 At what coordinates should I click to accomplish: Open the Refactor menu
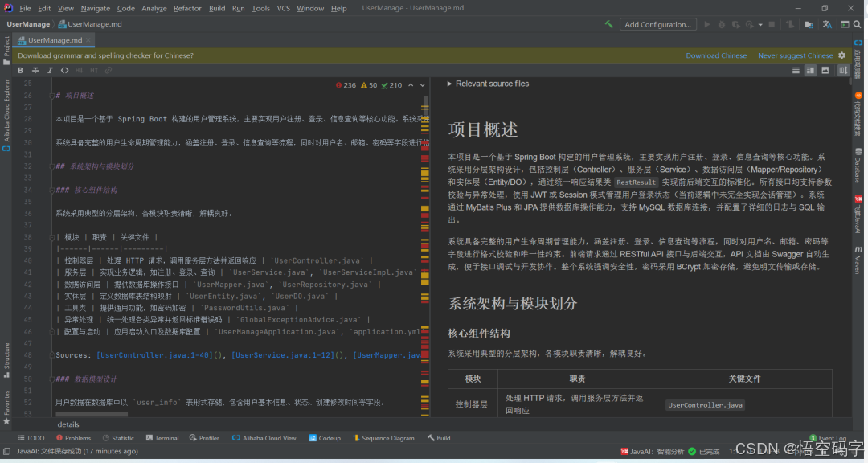click(x=187, y=8)
